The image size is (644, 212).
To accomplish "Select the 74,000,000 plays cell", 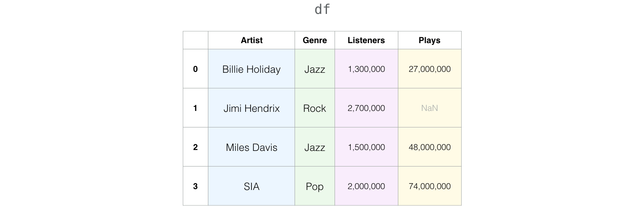I will pos(430,186).
